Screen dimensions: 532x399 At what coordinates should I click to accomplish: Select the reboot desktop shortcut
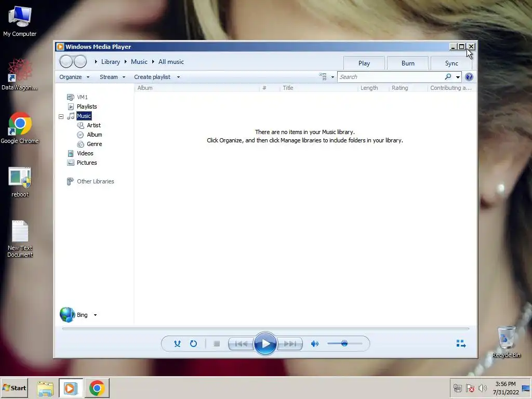click(x=20, y=182)
